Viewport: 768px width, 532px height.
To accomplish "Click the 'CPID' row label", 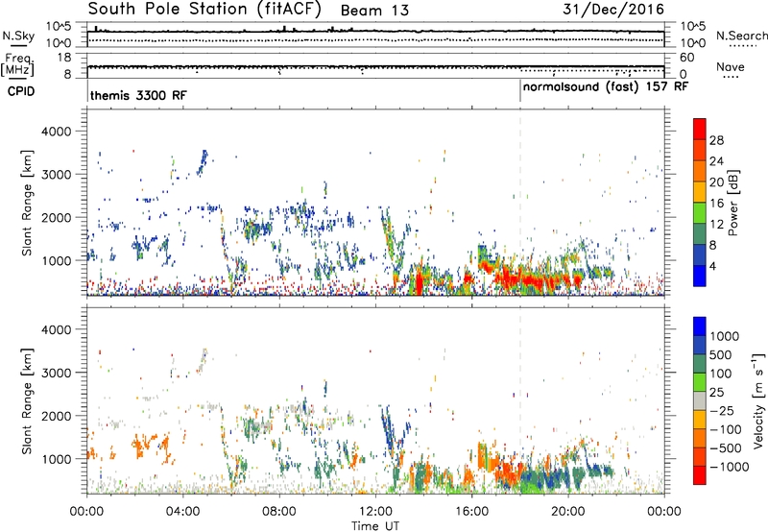I will (21, 91).
